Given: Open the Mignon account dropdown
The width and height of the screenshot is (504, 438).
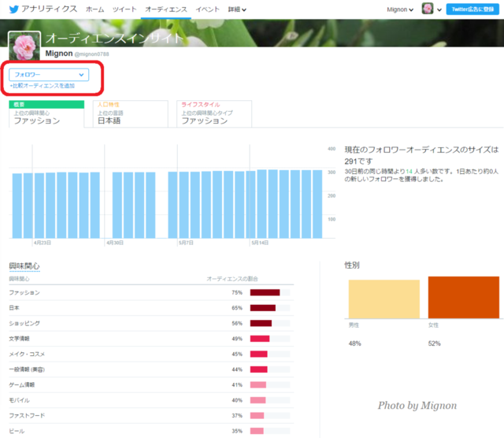Looking at the screenshot, I should pos(400,9).
